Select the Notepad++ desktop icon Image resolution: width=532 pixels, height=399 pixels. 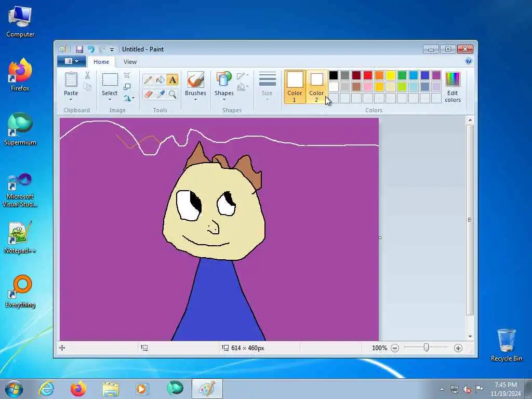tap(20, 237)
